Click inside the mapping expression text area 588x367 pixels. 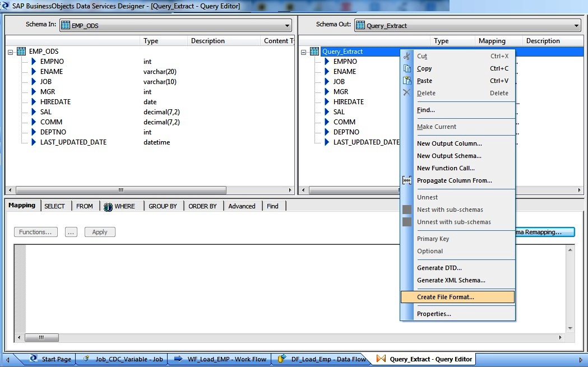point(296,289)
